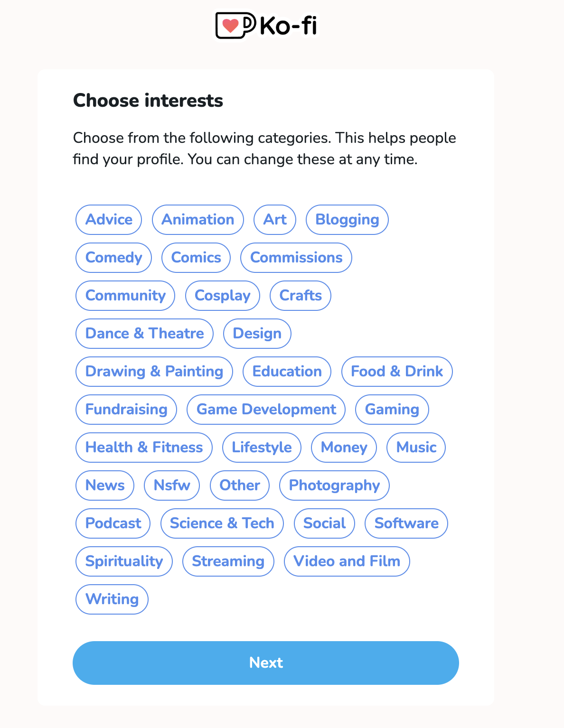Select Comedy as an interest
This screenshot has width=564, height=728.
click(113, 257)
